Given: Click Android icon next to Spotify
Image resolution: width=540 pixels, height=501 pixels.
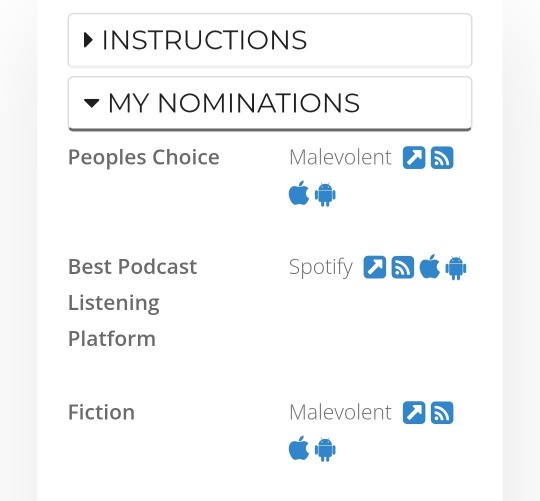Looking at the screenshot, I should (456, 268).
